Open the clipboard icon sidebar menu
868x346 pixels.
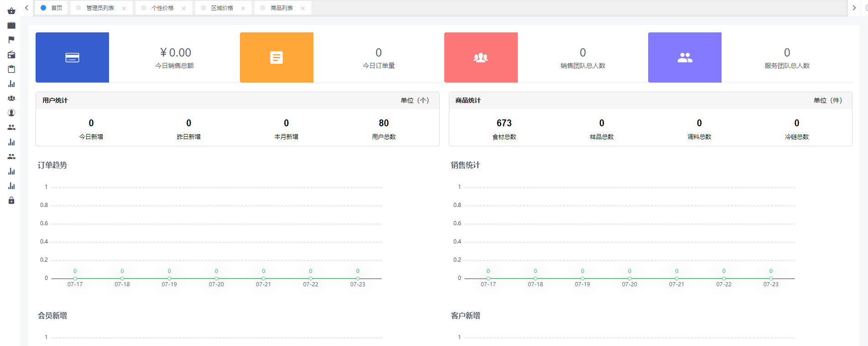tap(11, 69)
